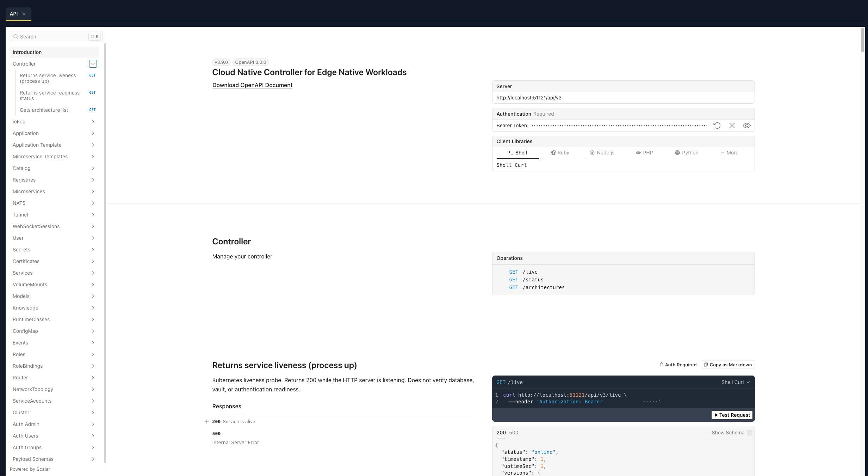Copy the endpoint as Markdown

click(x=728, y=365)
